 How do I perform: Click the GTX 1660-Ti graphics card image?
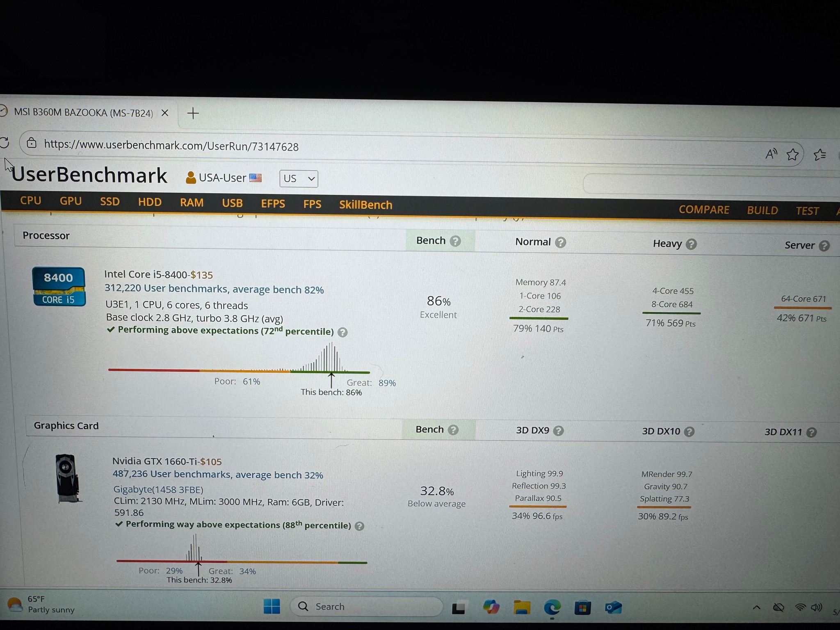[67, 478]
